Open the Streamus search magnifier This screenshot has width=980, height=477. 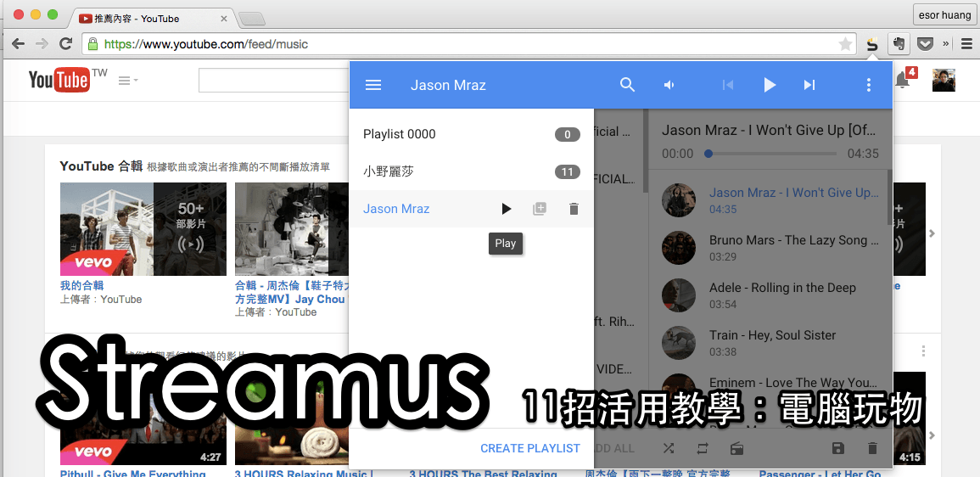pos(628,85)
